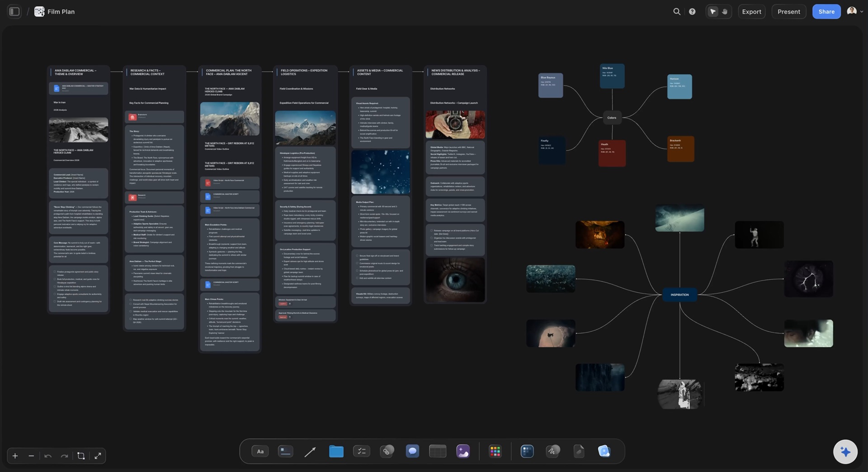Add an image with purple icon
This screenshot has width=868, height=472.
(x=463, y=451)
